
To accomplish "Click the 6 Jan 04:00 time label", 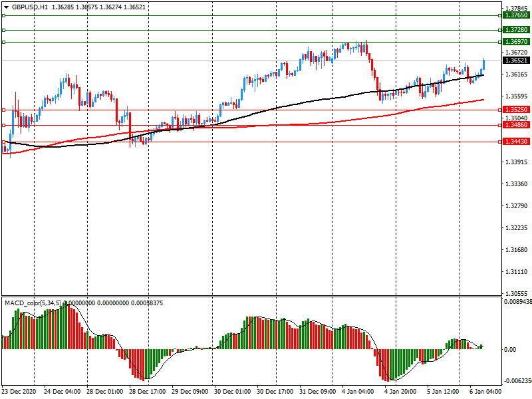I will pos(485,392).
